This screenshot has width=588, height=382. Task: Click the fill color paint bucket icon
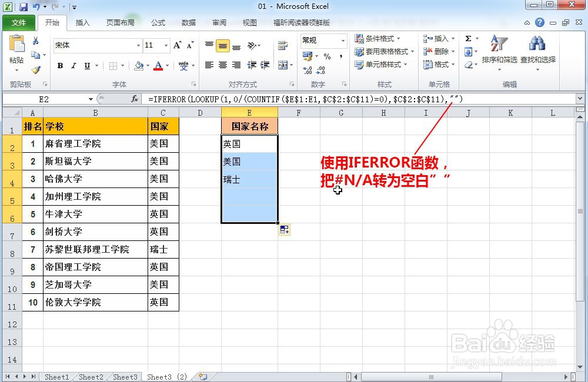[x=139, y=66]
